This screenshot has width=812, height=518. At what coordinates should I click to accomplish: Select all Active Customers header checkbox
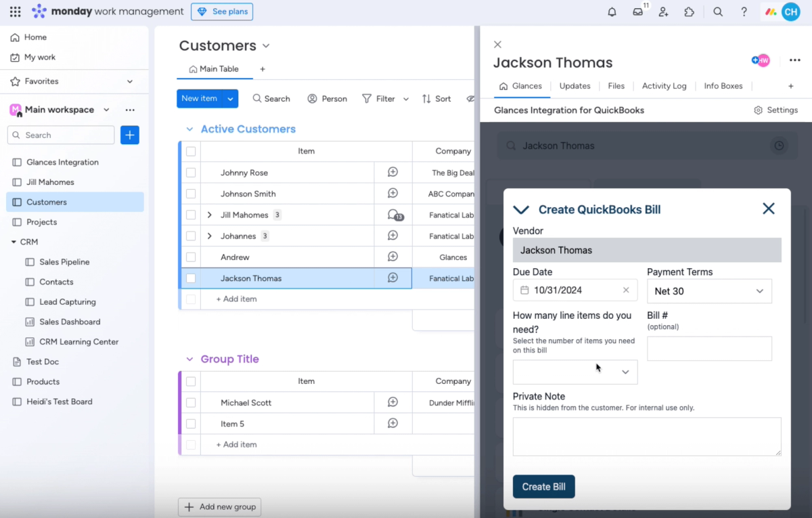[191, 152]
